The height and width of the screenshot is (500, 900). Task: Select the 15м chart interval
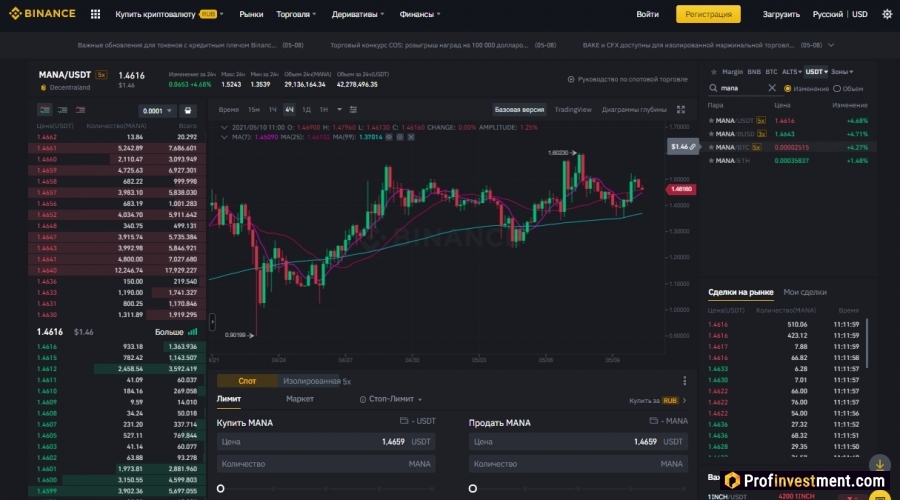254,110
